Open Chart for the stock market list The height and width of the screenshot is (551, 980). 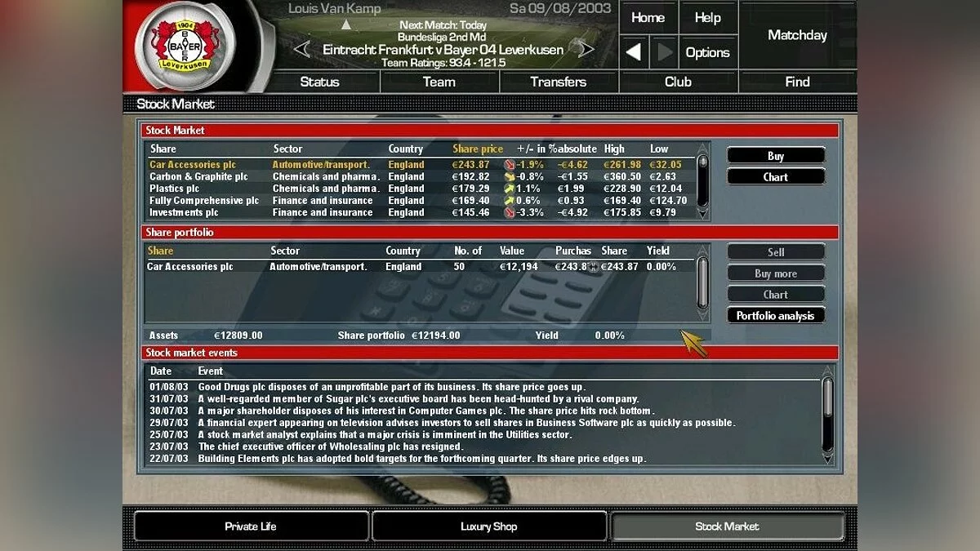point(776,177)
